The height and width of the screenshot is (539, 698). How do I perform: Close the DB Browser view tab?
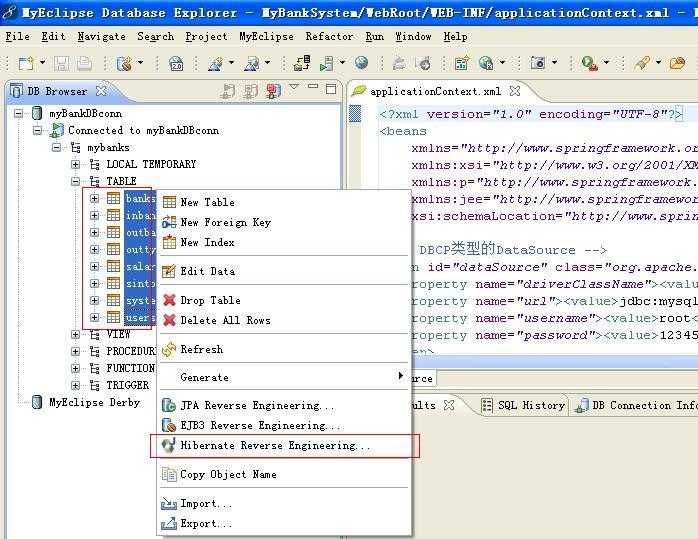pos(101,91)
